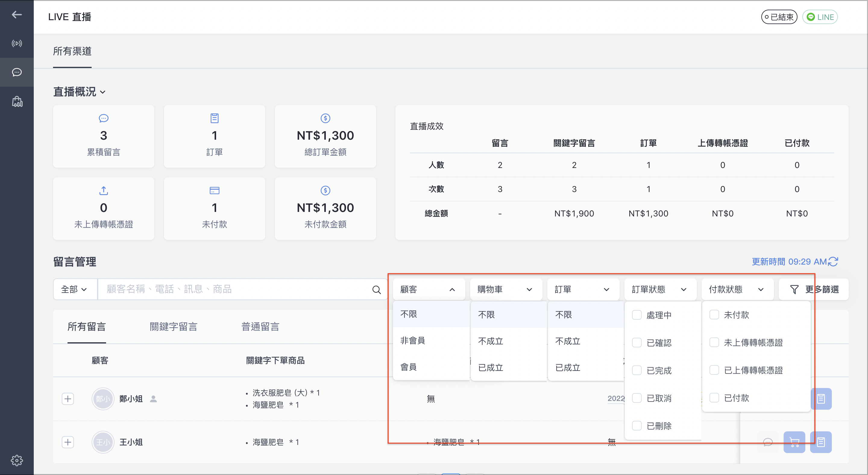Check the 未付款 payment status checkbox
The image size is (868, 475).
714,315
